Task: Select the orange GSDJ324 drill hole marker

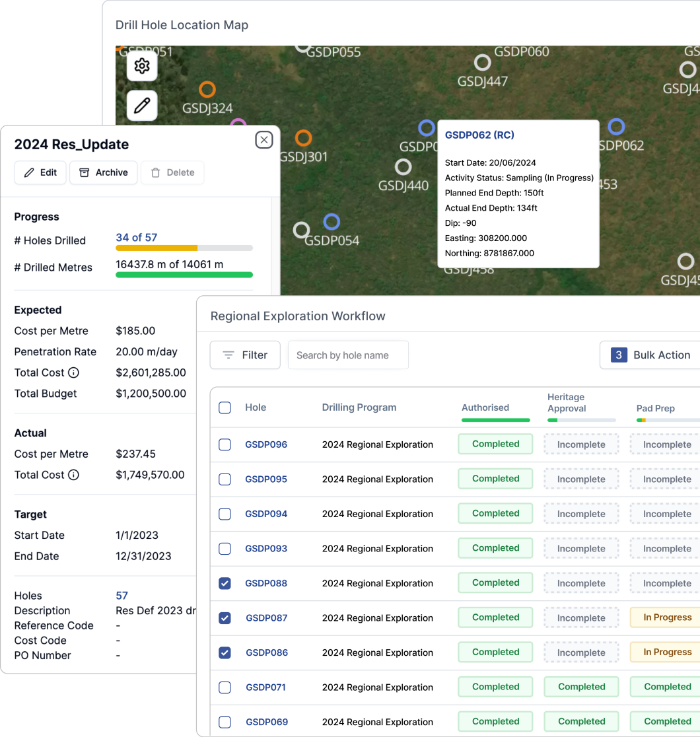Action: pos(208,89)
